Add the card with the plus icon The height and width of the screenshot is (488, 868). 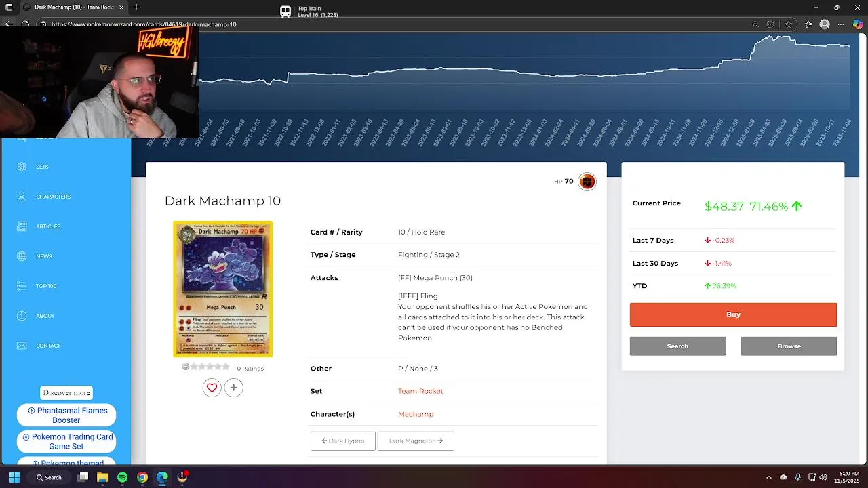233,388
